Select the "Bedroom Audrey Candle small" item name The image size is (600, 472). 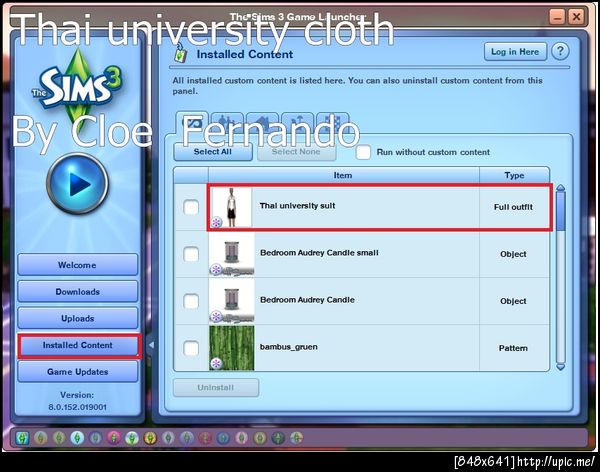(x=319, y=253)
